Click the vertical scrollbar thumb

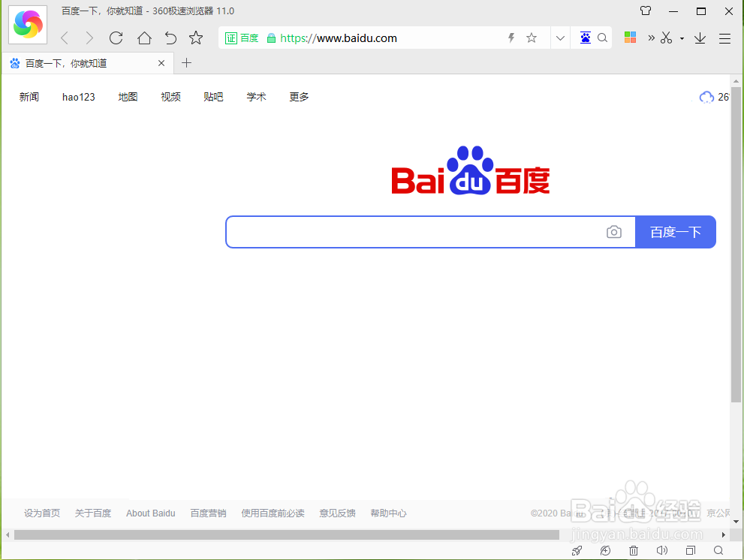[x=736, y=245]
